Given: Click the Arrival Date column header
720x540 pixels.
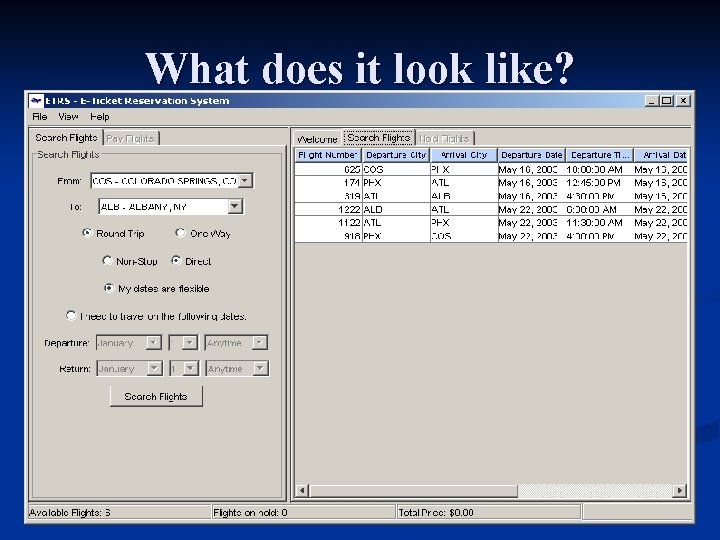Looking at the screenshot, I should (x=661, y=155).
